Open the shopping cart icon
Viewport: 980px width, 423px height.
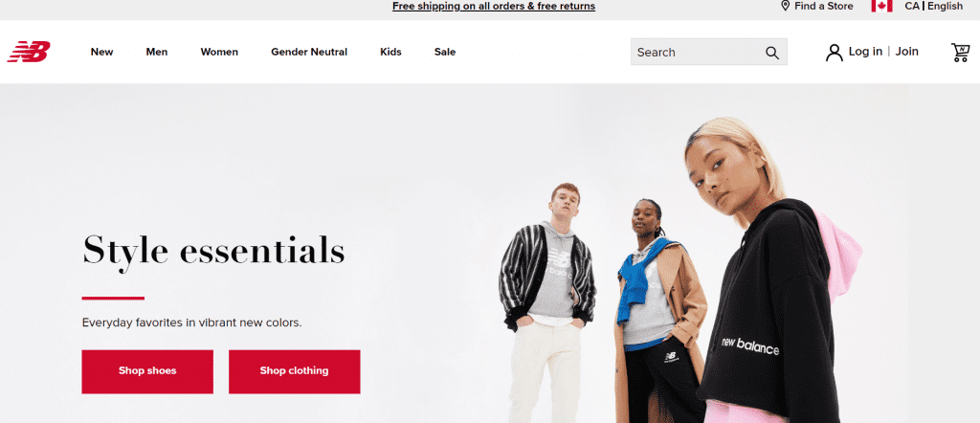960,52
